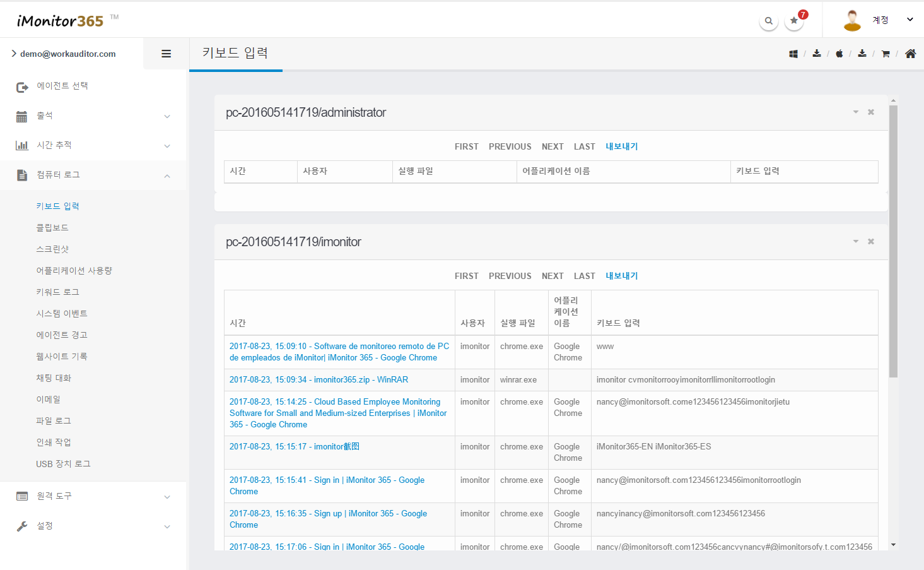This screenshot has width=924, height=570.
Task: Expand the 설정 menu chevron
Action: coord(167,527)
